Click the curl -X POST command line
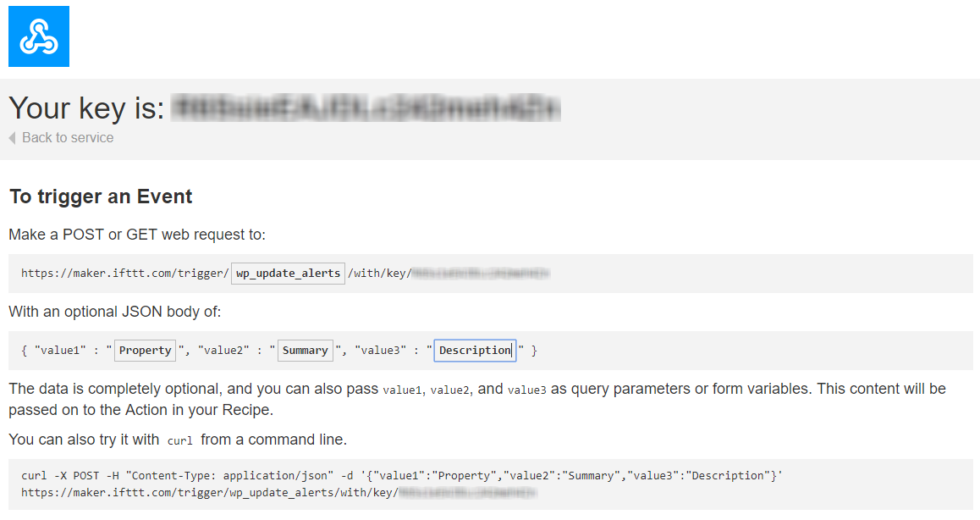The image size is (980, 520). [x=402, y=476]
